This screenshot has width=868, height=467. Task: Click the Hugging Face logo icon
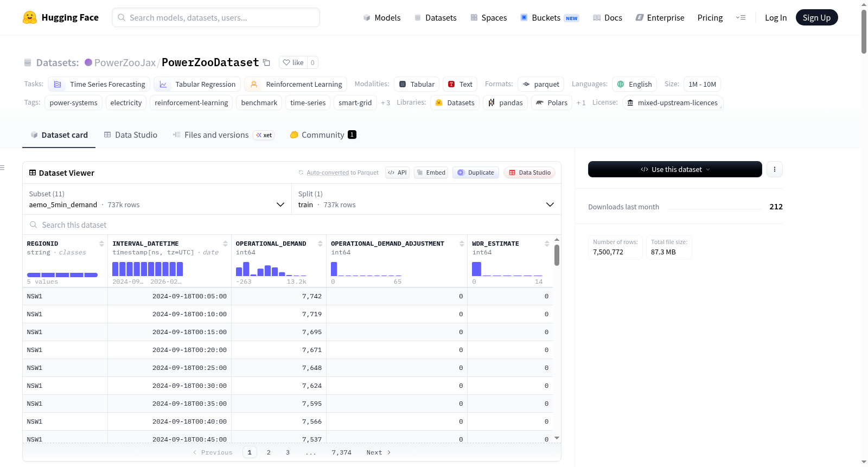[30, 17]
